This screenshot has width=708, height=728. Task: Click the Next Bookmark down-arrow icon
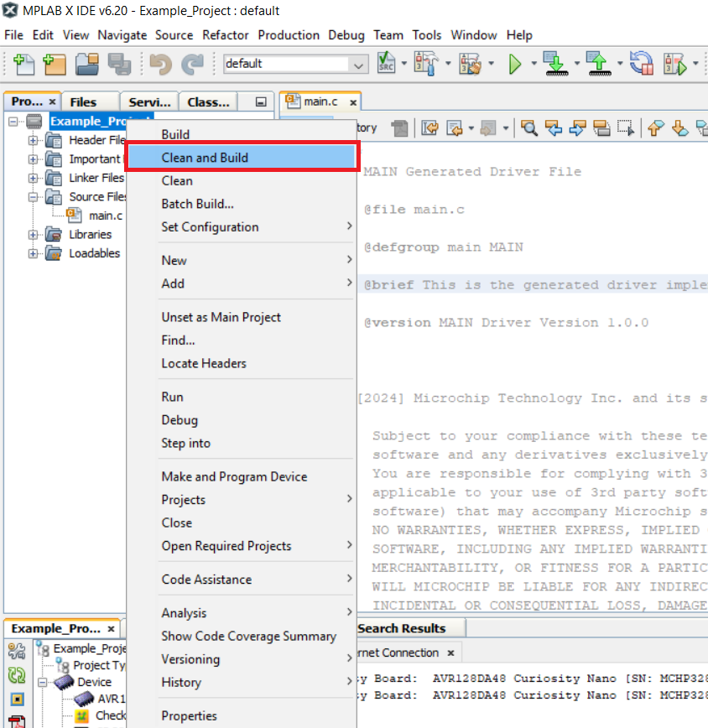tap(679, 127)
